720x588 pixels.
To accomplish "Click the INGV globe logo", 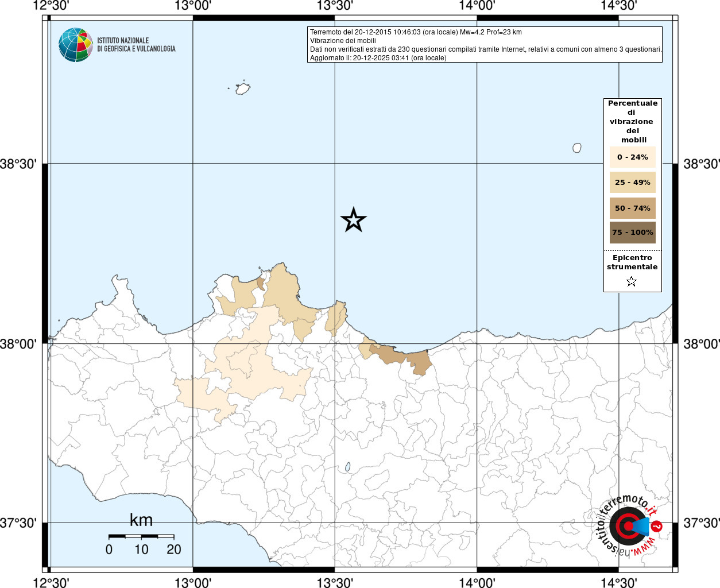I will [x=76, y=45].
